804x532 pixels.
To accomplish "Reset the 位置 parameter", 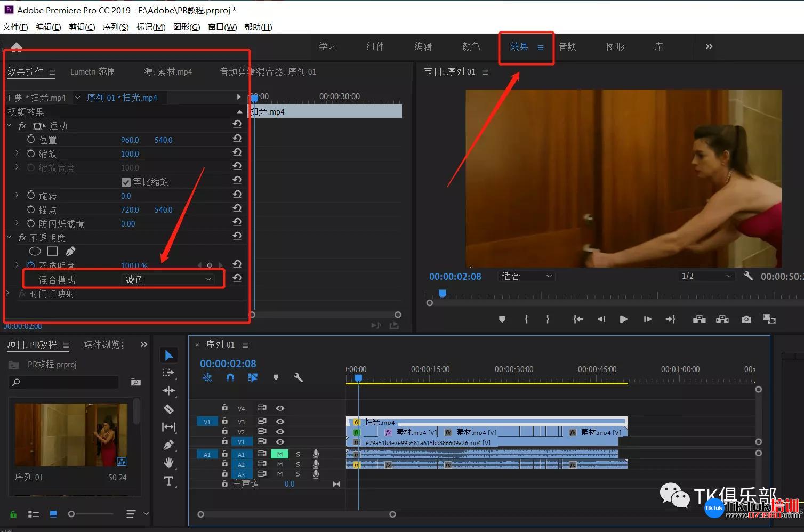I will coord(237,138).
